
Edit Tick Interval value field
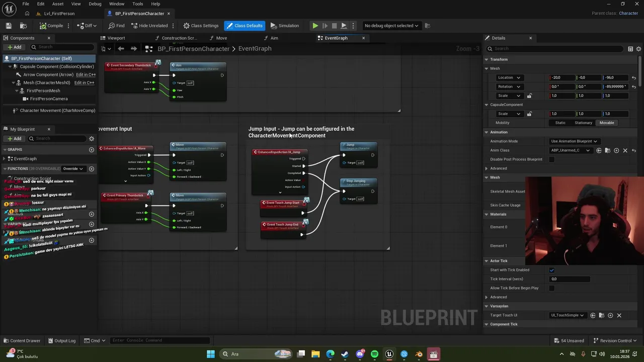click(x=570, y=279)
